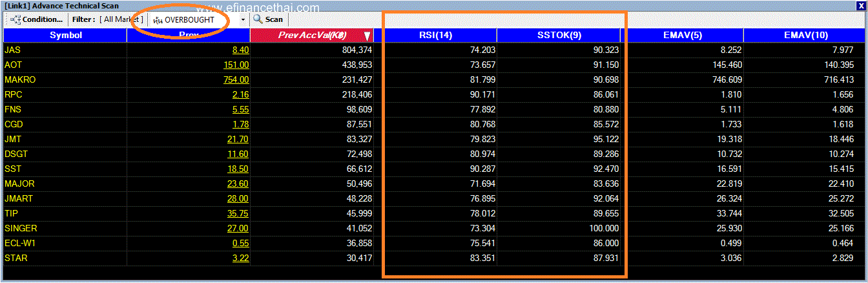Open TIP previous price 35.75 link
This screenshot has width=868, height=283.
[x=238, y=213]
